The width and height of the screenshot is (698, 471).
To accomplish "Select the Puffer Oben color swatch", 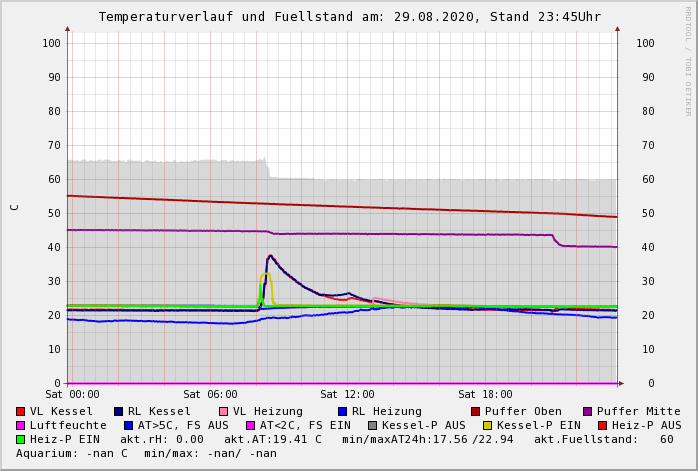I will coord(476,411).
